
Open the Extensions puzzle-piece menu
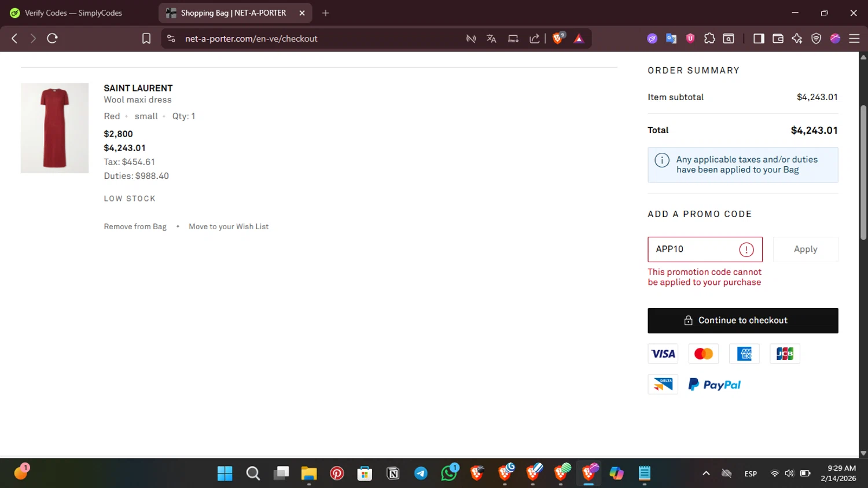709,38
